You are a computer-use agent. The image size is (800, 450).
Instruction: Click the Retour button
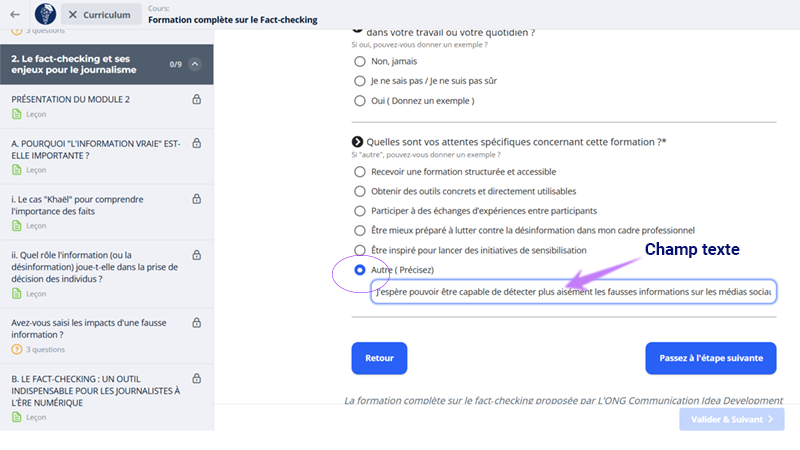coord(379,358)
